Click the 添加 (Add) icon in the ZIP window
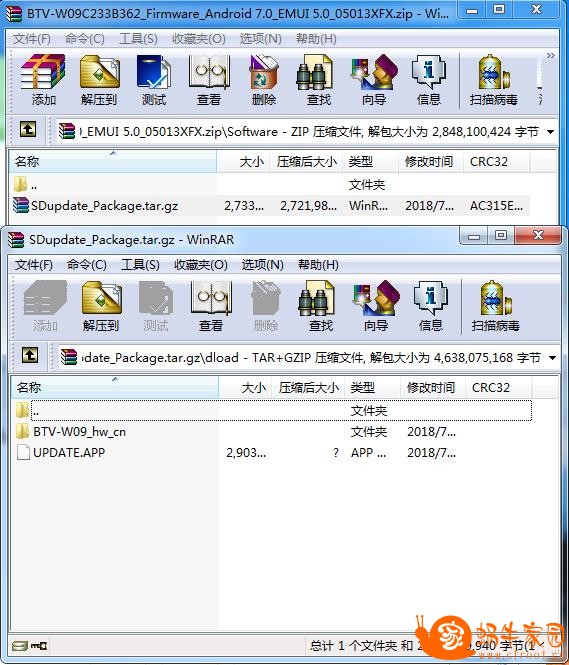The width and height of the screenshot is (569, 665). (43, 80)
